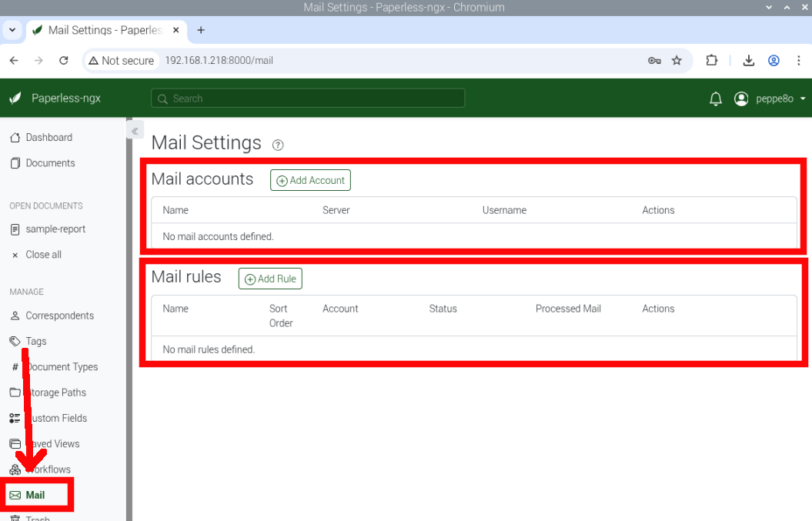Switch to the Mail Settings browser tab
Screen dimensions: 812x521
click(x=100, y=31)
